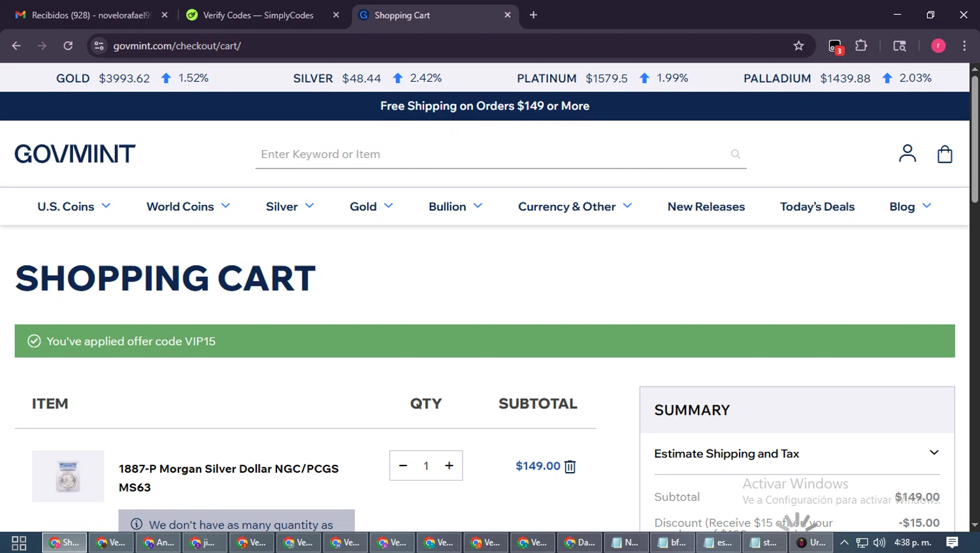
Task: Close the Gmail Recibidos tab
Action: pyautogui.click(x=165, y=15)
